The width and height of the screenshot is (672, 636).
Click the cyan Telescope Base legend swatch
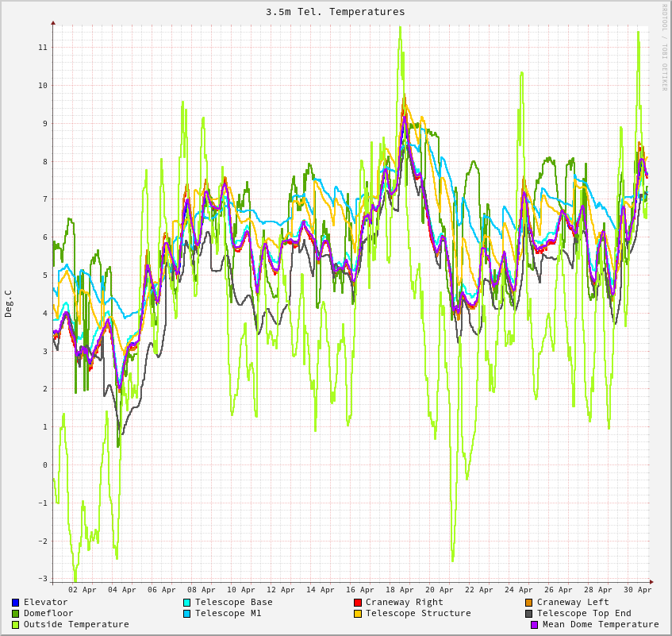(x=187, y=603)
